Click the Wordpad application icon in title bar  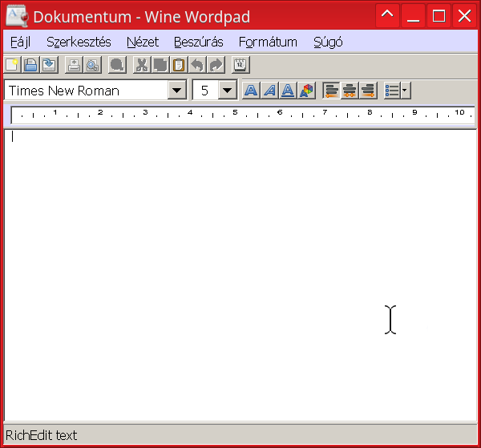click(17, 16)
